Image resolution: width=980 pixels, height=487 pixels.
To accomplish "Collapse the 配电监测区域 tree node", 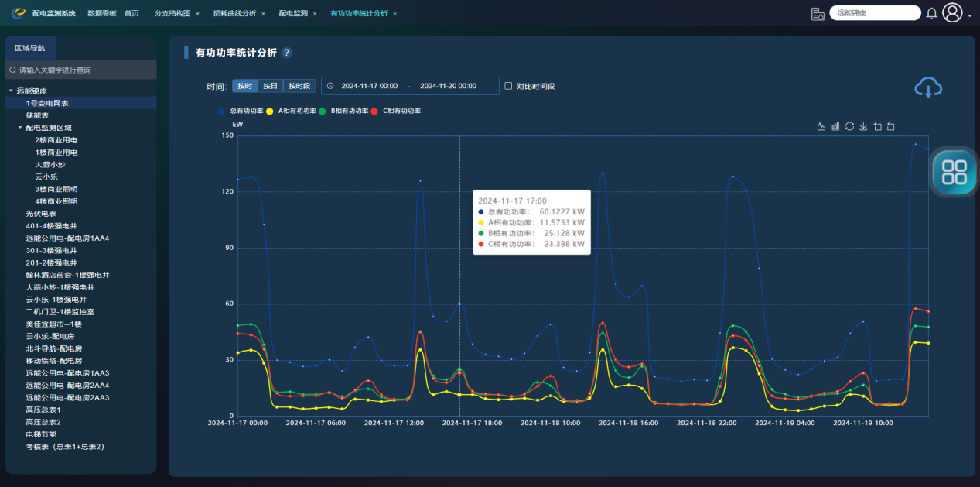I will pyautogui.click(x=20, y=128).
